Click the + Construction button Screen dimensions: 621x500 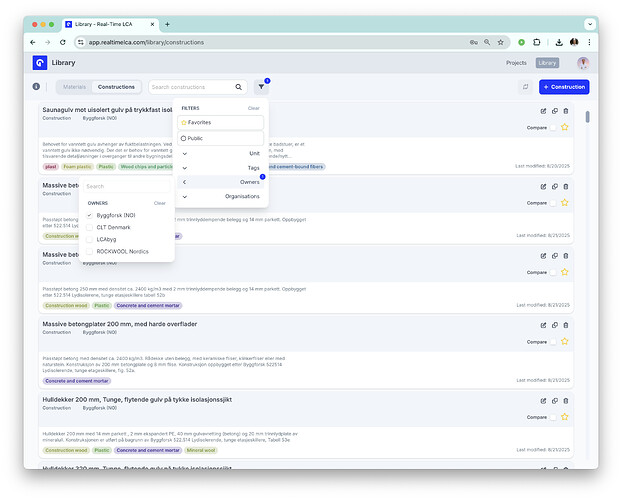(564, 87)
